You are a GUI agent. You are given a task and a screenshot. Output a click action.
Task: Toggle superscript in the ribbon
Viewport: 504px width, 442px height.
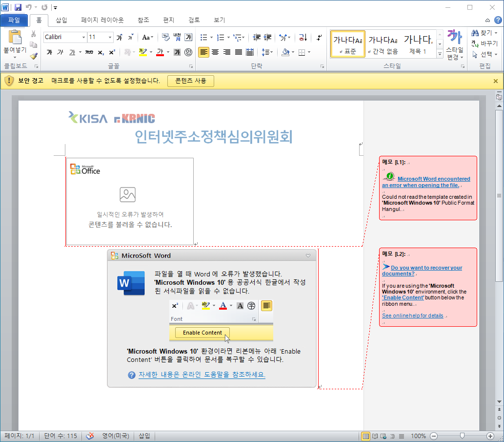112,52
